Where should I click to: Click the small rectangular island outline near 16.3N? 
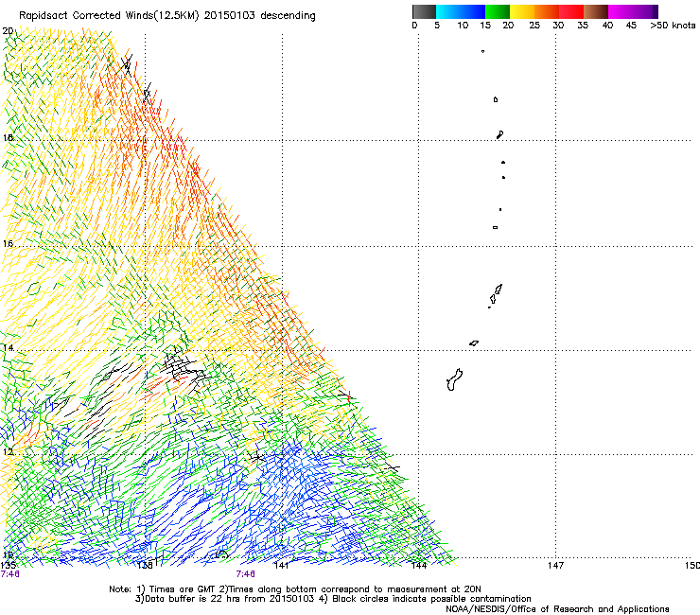(495, 227)
